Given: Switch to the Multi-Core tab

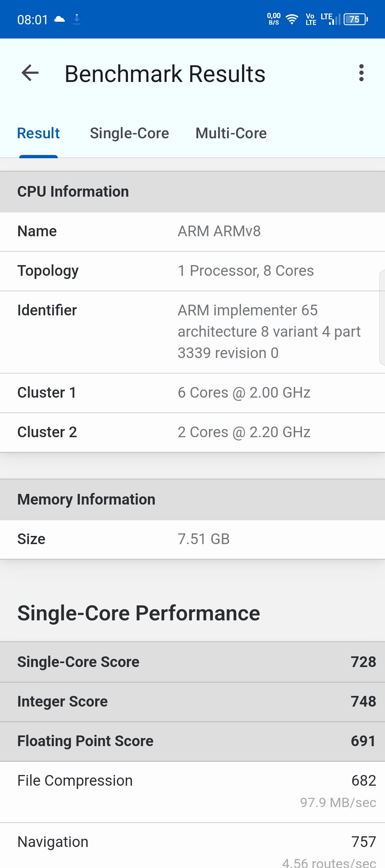Looking at the screenshot, I should coord(231,133).
